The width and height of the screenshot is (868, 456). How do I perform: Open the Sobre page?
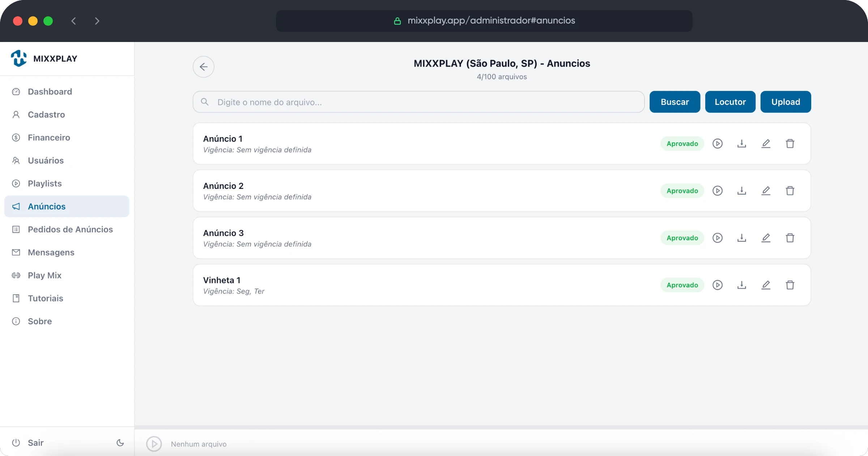point(67,321)
